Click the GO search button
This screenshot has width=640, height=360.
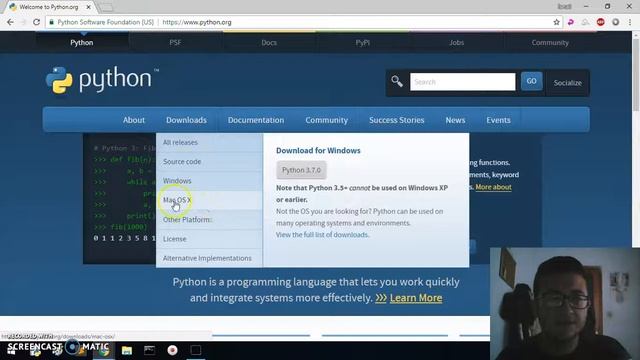[x=531, y=81]
